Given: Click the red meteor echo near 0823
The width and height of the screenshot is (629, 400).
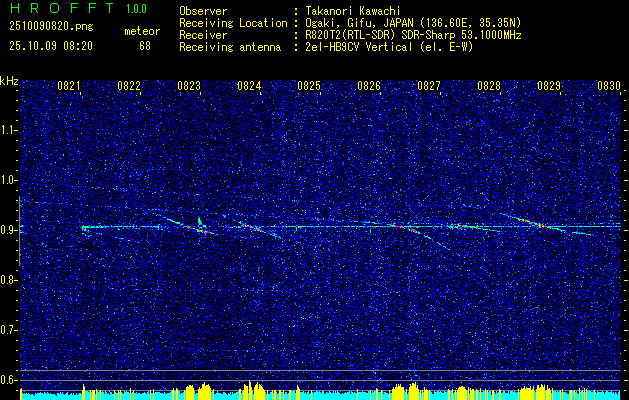Looking at the screenshot, I should coord(197,229).
